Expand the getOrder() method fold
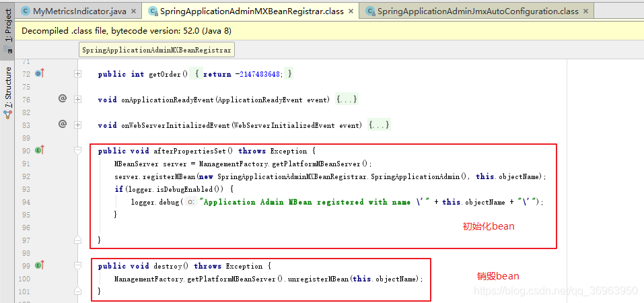This screenshot has width=644, height=303. pos(78,75)
